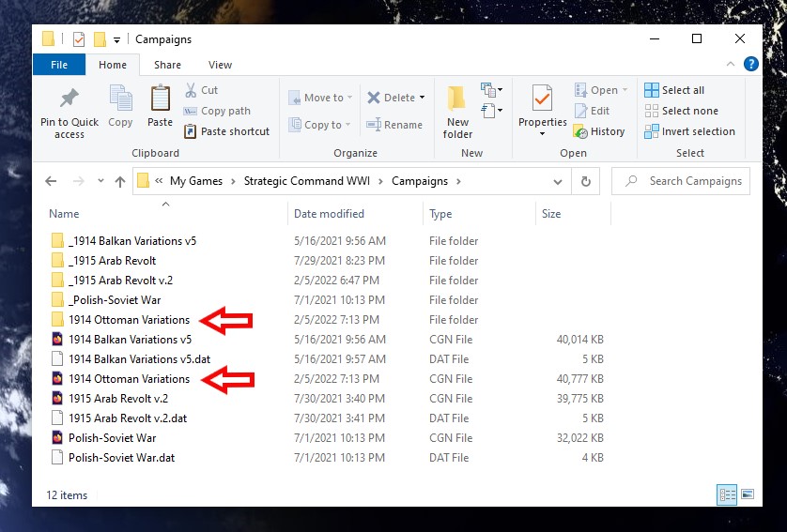787x532 pixels.
Task: Open the Delete dropdown arrow
Action: [x=422, y=98]
